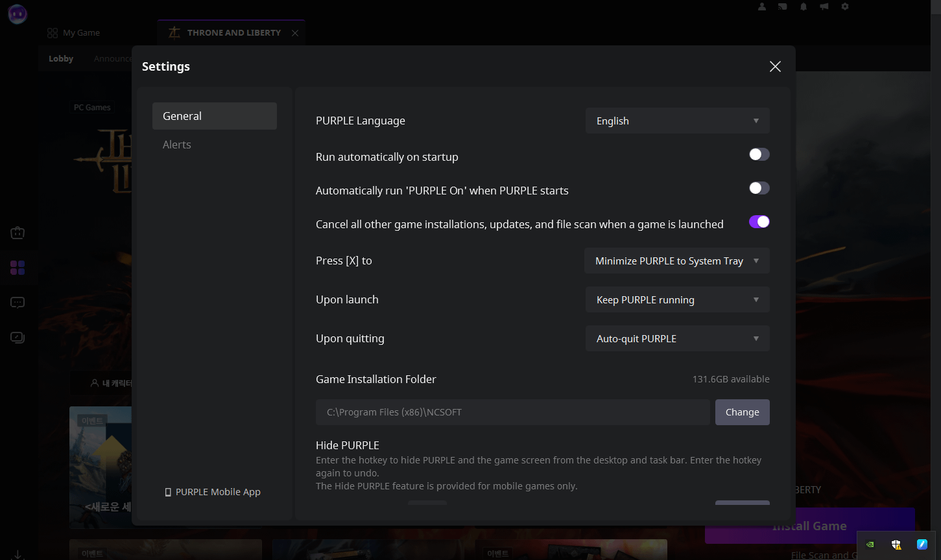Image resolution: width=941 pixels, height=560 pixels.
Task: Click the File Scan link below Install Game
Action: coord(824,555)
